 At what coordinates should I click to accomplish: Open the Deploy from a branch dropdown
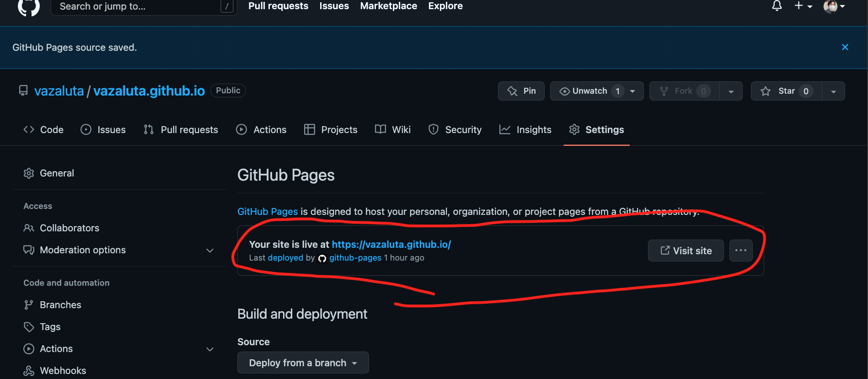(303, 363)
